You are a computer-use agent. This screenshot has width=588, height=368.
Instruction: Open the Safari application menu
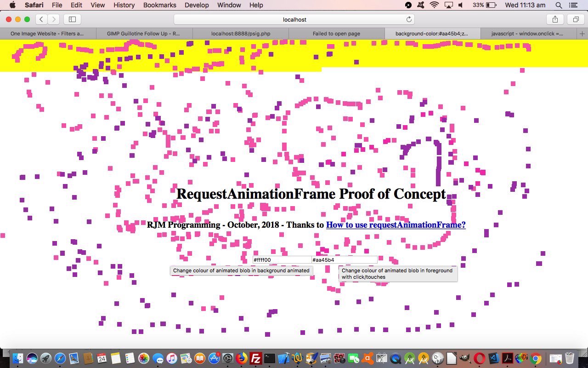click(34, 5)
